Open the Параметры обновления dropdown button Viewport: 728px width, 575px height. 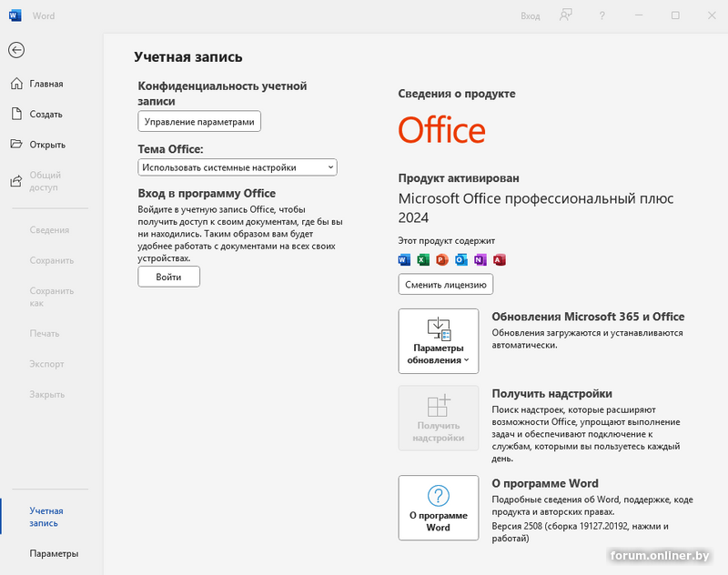[x=439, y=341]
